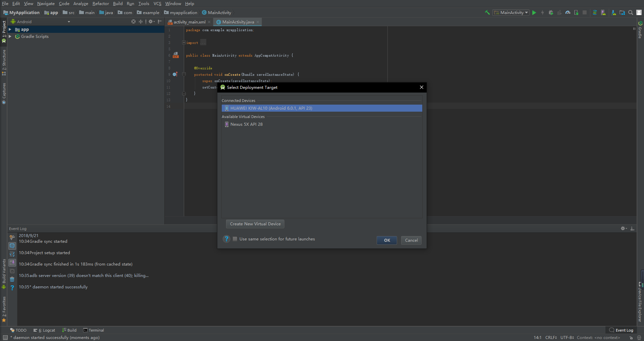Viewport: 644px width, 341px height.
Task: Click Scroll from Source target icon in Project panel
Action: [x=133, y=21]
